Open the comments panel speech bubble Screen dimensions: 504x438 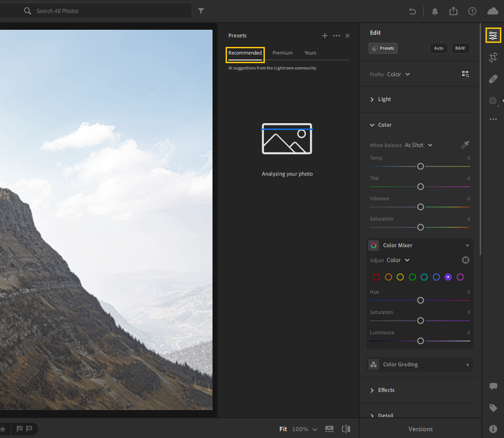493,386
